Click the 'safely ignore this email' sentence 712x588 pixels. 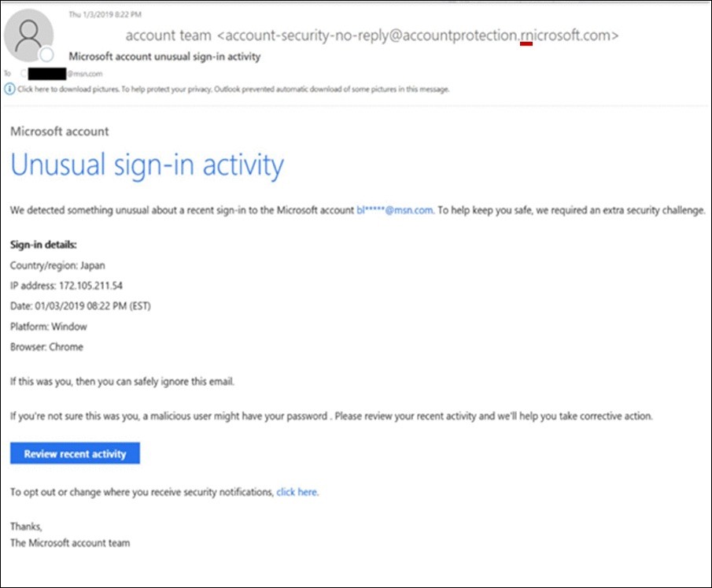[122, 382]
